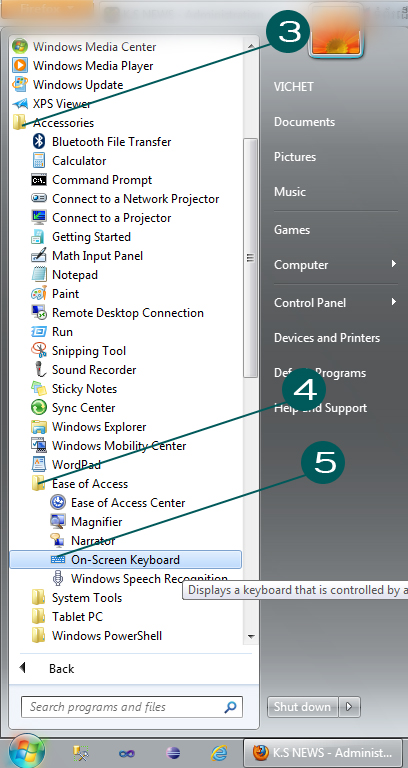Open Getting Started icon

coord(39,237)
